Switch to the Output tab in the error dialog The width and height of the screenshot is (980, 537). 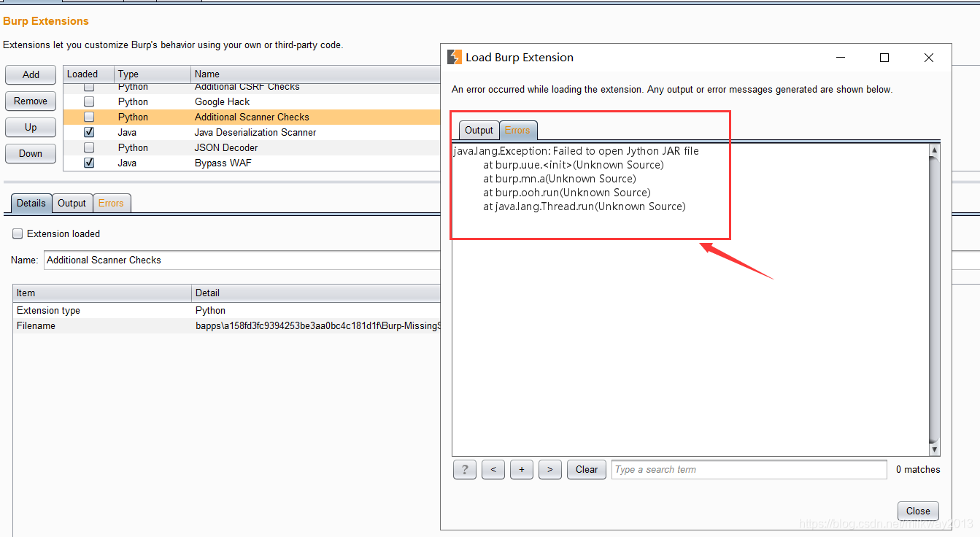coord(479,130)
